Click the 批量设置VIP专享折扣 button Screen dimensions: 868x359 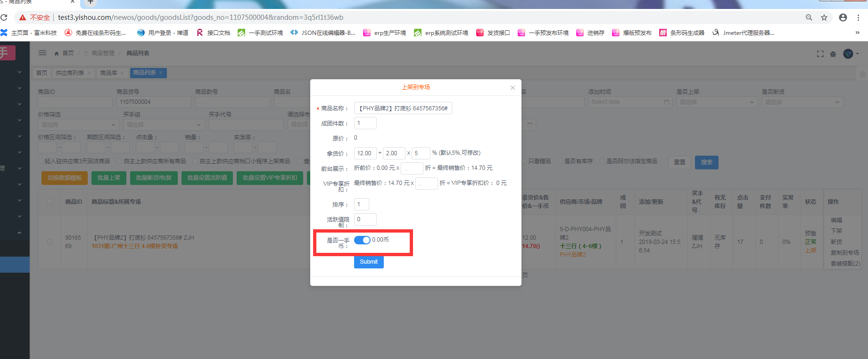click(270, 178)
